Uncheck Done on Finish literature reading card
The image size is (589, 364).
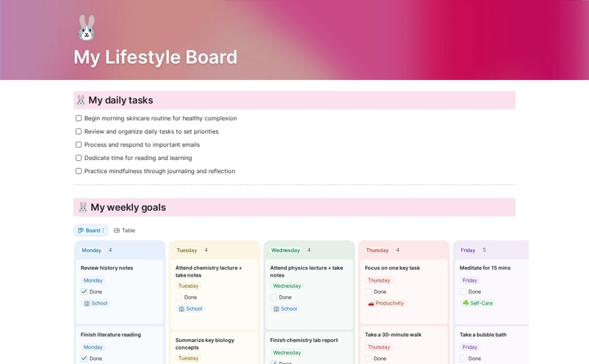[x=84, y=358]
